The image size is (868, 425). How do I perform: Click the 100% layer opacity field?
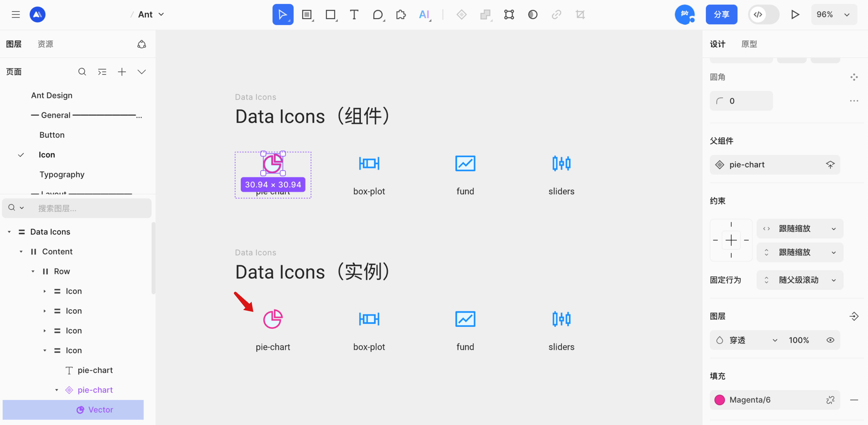(799, 340)
